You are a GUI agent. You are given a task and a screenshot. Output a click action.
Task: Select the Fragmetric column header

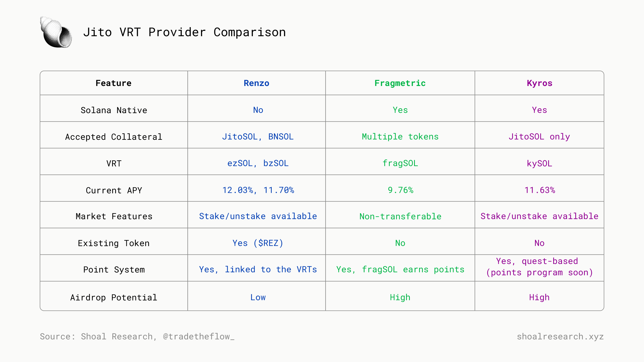click(400, 83)
